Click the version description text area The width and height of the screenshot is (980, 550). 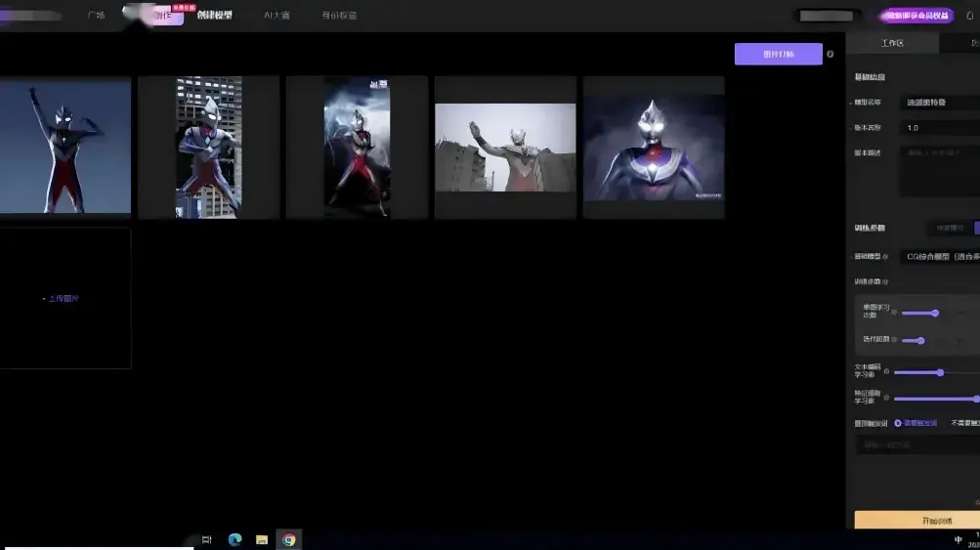coord(940,171)
